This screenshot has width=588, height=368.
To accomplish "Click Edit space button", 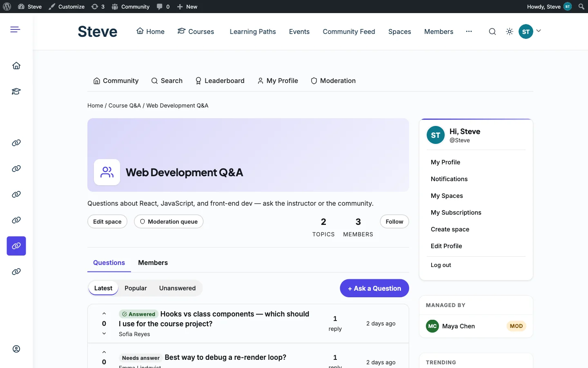I will point(107,222).
